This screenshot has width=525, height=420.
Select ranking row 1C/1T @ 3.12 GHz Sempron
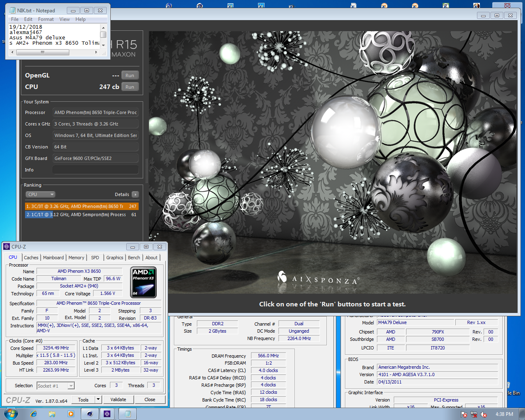pyautogui.click(x=82, y=215)
